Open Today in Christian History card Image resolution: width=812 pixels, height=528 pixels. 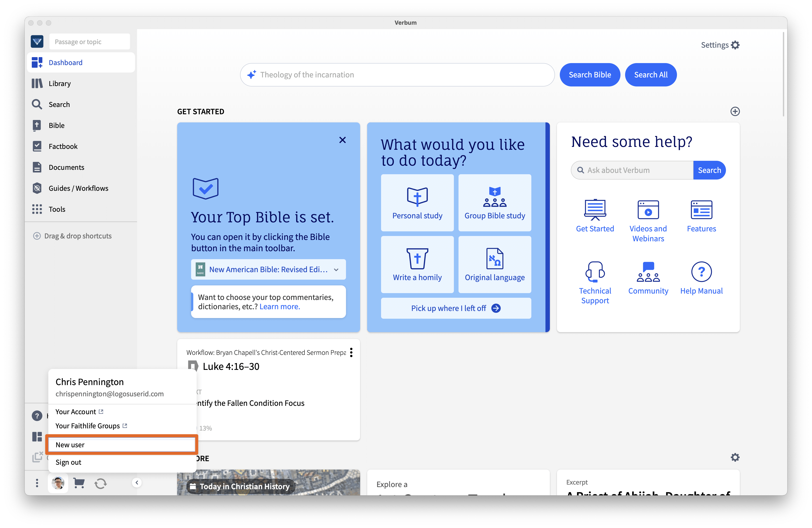coord(268,483)
